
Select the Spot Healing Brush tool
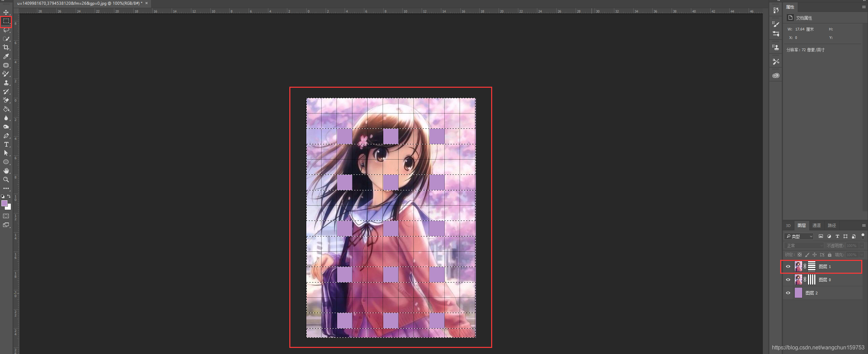click(x=6, y=65)
